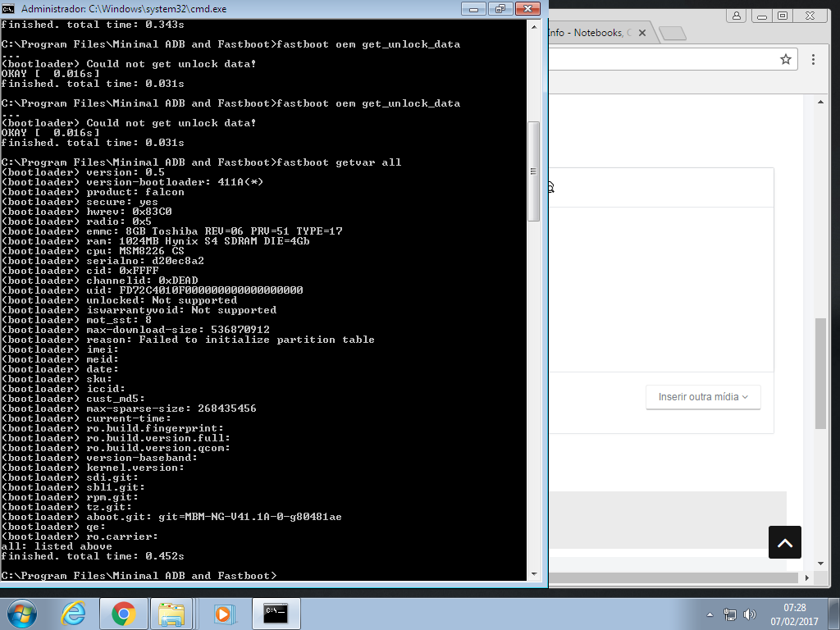Click 'ram: 1024MB Hynix S4 SDRAM' line
Screen dimensions: 840x630
coord(155,241)
